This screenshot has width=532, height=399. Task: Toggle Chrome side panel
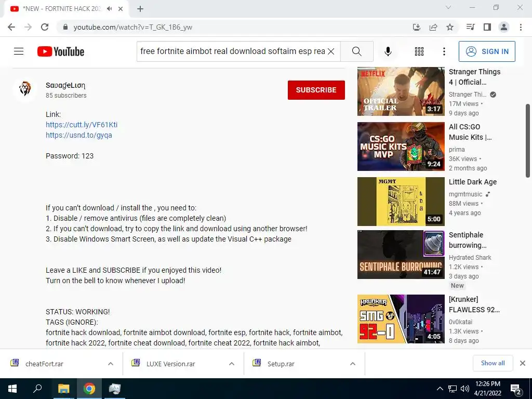[487, 27]
